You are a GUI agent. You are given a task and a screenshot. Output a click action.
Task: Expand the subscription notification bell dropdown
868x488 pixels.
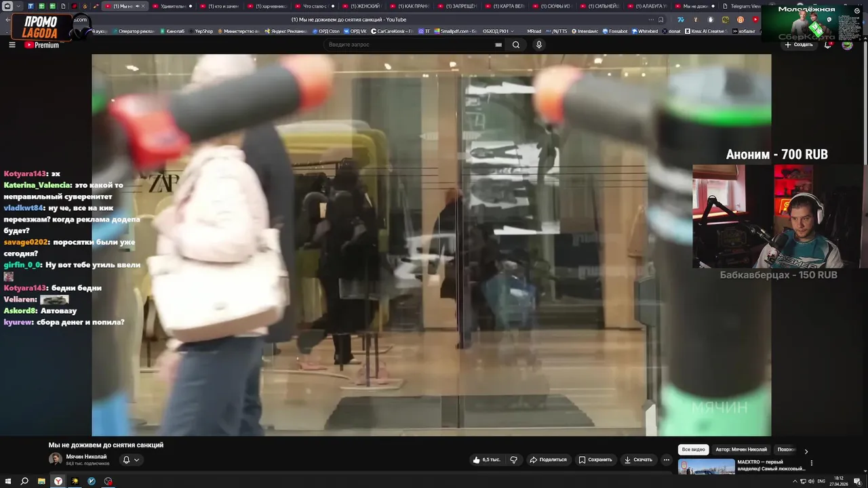click(x=130, y=460)
